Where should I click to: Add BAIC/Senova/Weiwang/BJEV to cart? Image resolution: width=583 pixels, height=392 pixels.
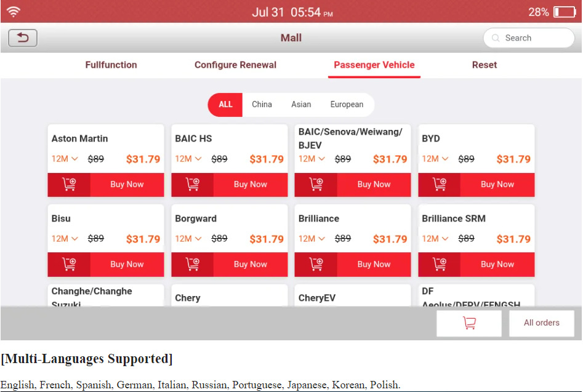coord(316,184)
